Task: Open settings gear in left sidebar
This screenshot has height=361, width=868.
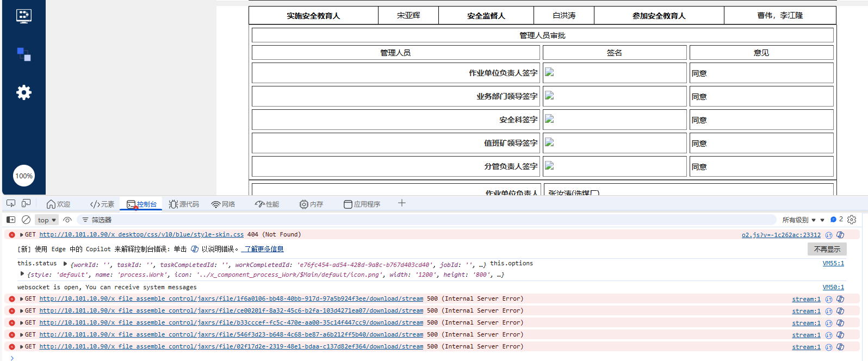Action: click(x=24, y=92)
